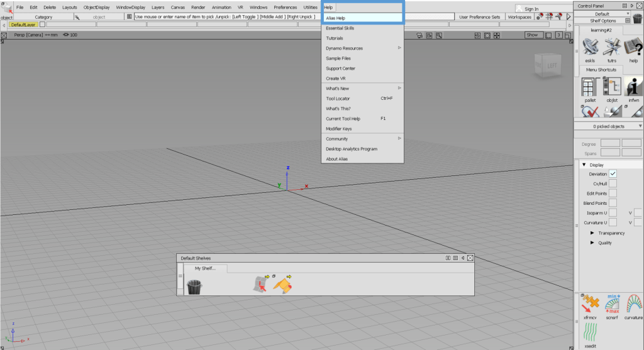Click the first Spans value field
644x350 pixels.
[x=610, y=153]
